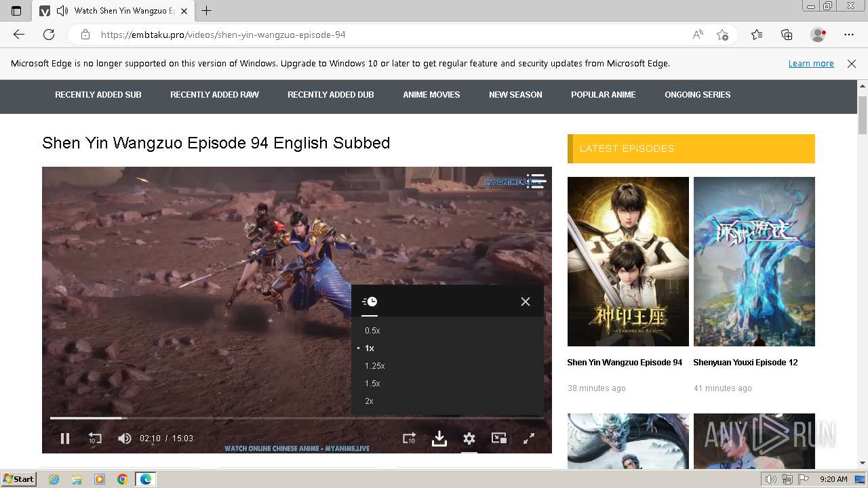Viewport: 868px width, 488px height.
Task: Open the Edge profile menu
Action: [x=818, y=35]
